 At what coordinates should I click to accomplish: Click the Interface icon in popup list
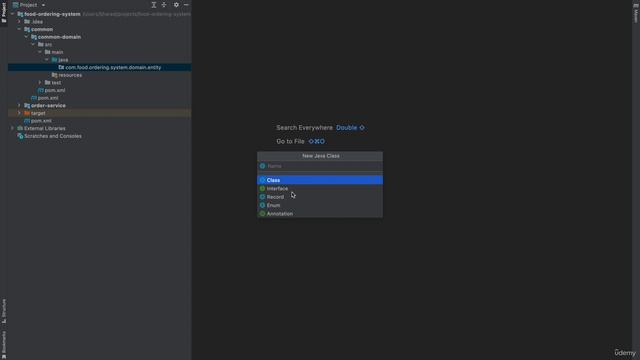[262, 189]
